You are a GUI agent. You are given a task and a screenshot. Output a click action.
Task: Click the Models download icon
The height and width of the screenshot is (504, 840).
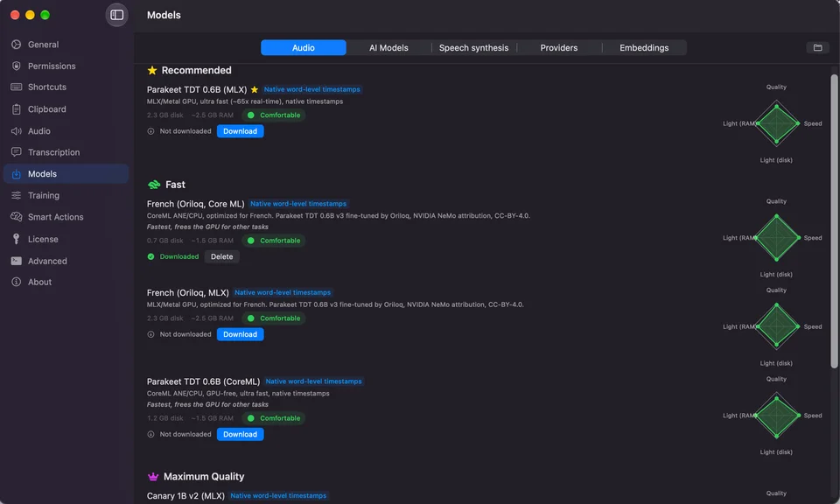[x=16, y=174]
